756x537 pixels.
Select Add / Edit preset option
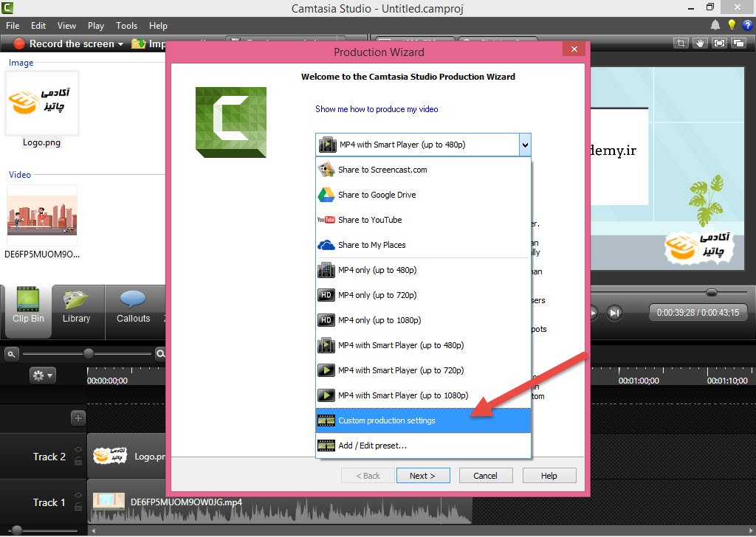423,446
